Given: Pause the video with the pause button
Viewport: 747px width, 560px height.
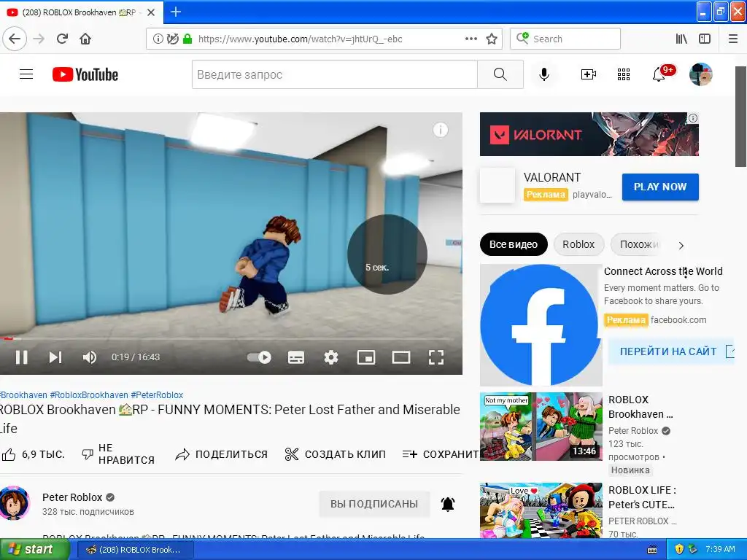Looking at the screenshot, I should (x=21, y=357).
